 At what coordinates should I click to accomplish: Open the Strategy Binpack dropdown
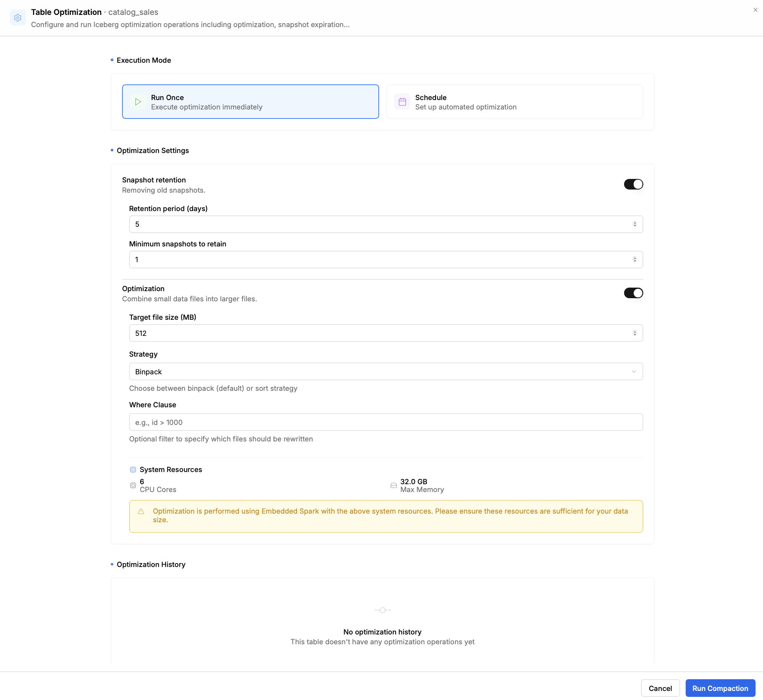tap(386, 372)
